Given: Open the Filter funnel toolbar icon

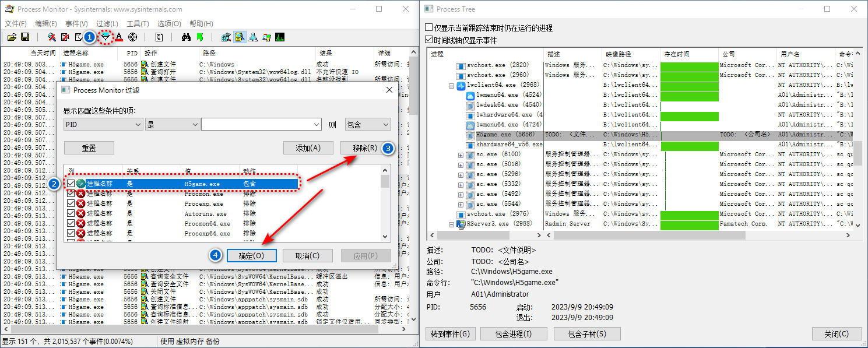Looking at the screenshot, I should coord(106,37).
